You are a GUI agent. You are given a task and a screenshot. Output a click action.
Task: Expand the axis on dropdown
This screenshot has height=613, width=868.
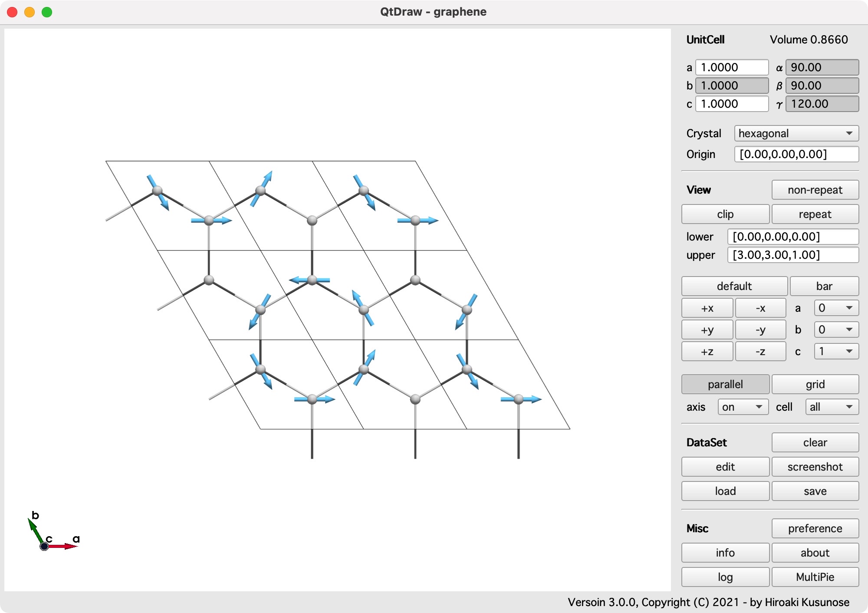click(743, 407)
